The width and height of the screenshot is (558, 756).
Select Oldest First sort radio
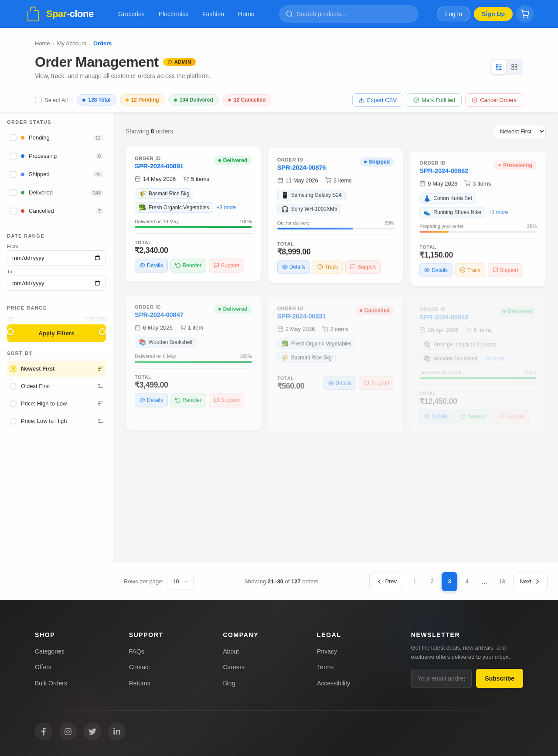pyautogui.click(x=13, y=386)
